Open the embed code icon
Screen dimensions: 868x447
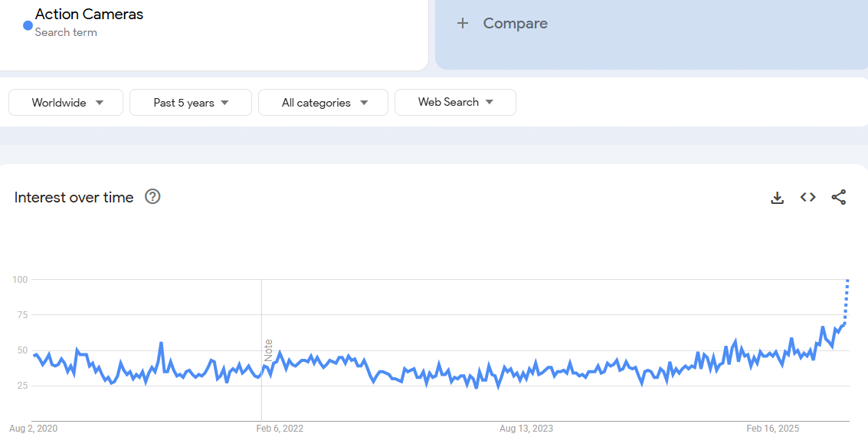(807, 198)
